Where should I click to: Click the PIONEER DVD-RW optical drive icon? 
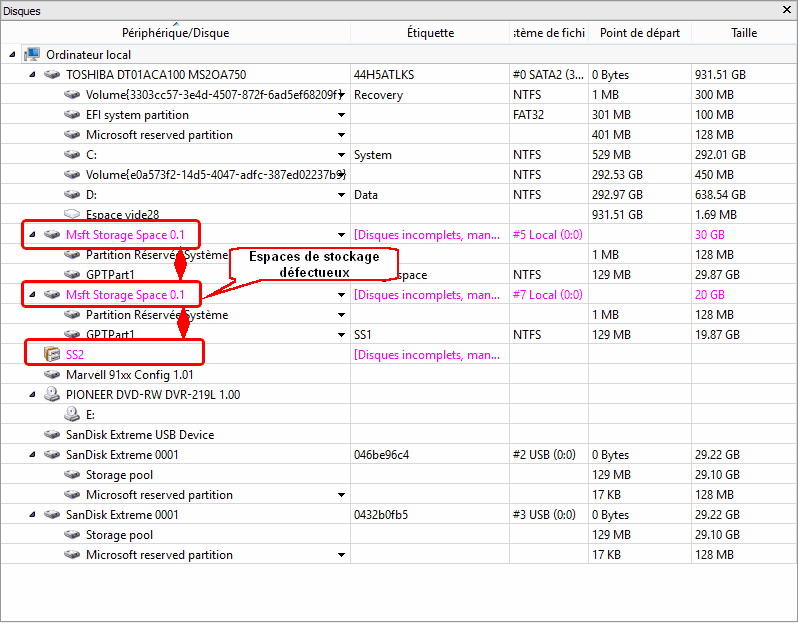click(52, 394)
